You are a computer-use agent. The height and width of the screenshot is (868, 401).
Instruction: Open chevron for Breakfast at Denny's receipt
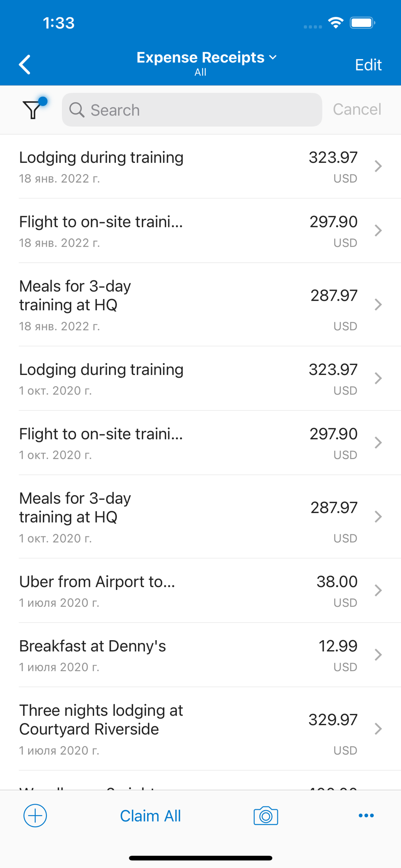[378, 654]
